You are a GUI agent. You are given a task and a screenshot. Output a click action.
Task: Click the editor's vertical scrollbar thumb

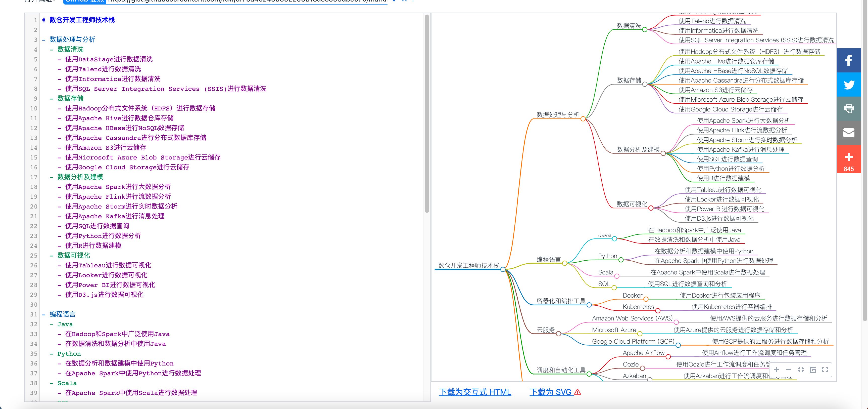(x=427, y=114)
